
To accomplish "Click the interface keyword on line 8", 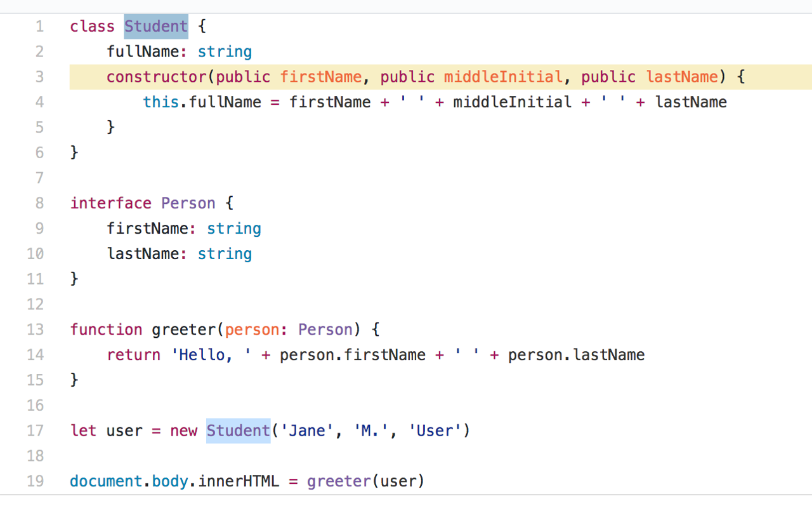I will tap(111, 203).
